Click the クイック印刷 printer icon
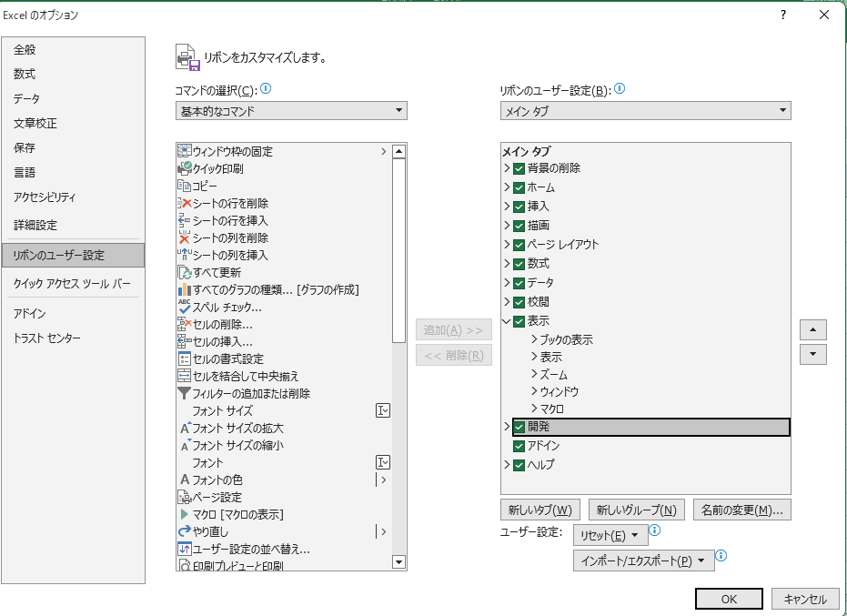This screenshot has height=616, width=847. 184,168
